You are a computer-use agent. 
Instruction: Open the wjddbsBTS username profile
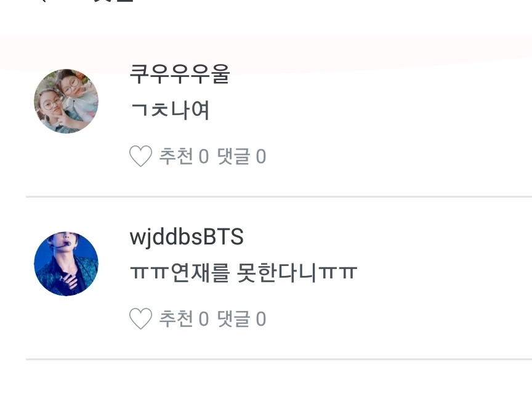187,237
